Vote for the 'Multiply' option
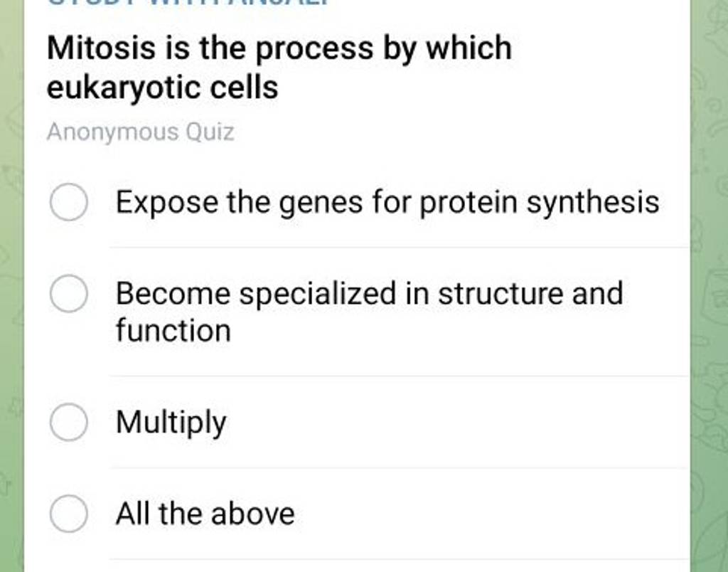 click(x=171, y=422)
